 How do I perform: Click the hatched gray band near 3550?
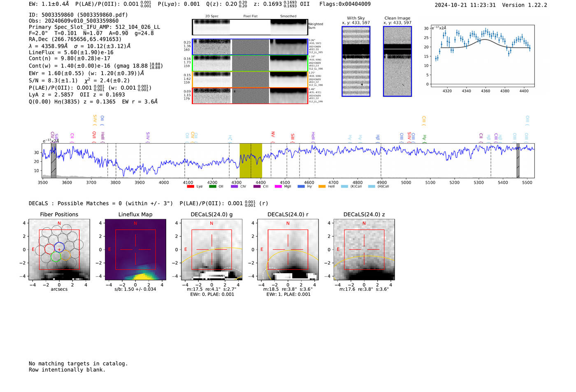point(53,161)
